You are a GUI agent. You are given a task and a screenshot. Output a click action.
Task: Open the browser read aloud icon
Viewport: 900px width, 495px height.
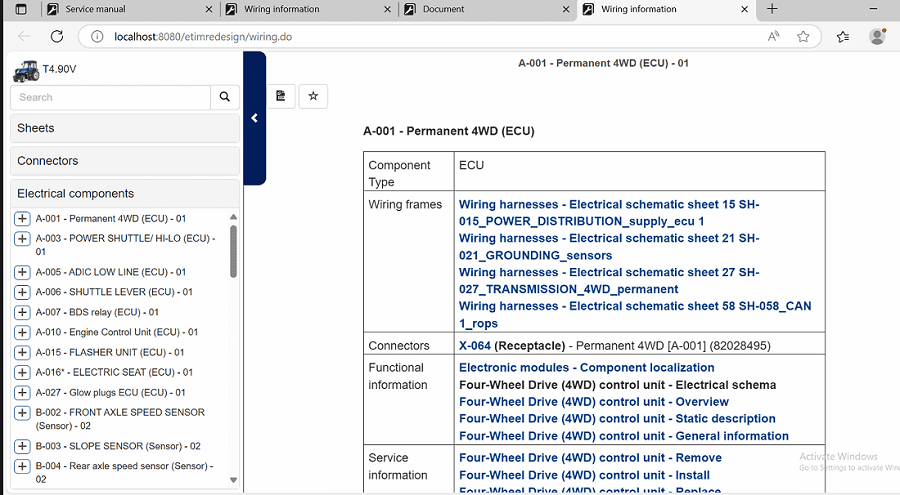(x=773, y=37)
